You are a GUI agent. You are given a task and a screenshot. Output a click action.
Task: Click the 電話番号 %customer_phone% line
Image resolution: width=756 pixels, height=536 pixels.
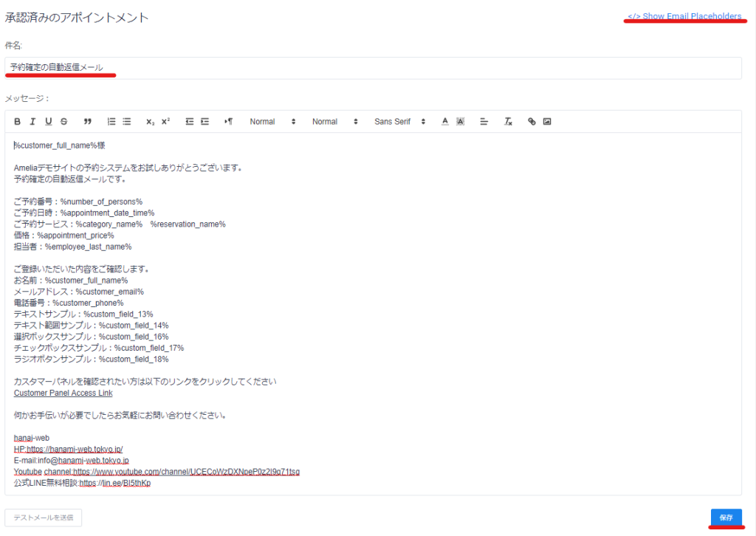click(x=69, y=303)
